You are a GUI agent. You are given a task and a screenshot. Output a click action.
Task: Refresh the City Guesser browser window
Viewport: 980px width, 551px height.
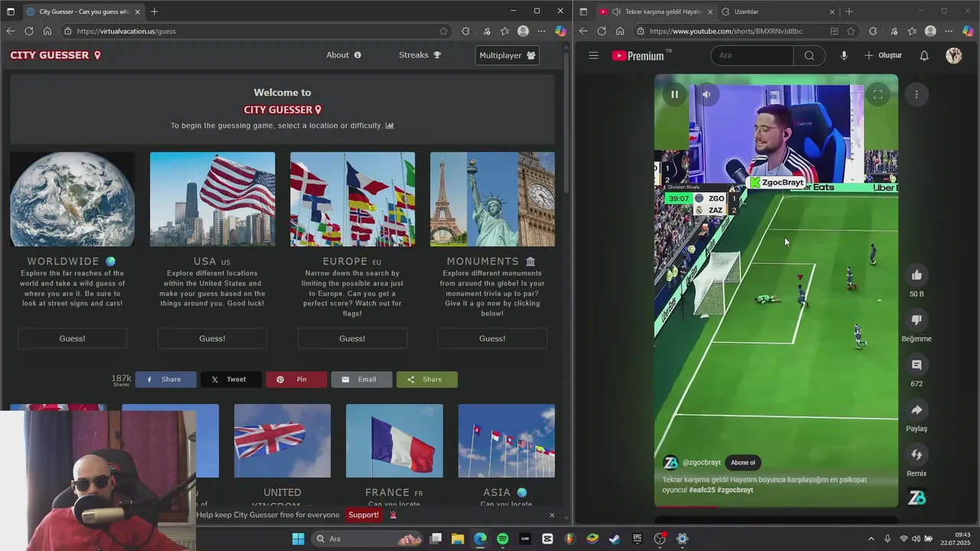(29, 31)
